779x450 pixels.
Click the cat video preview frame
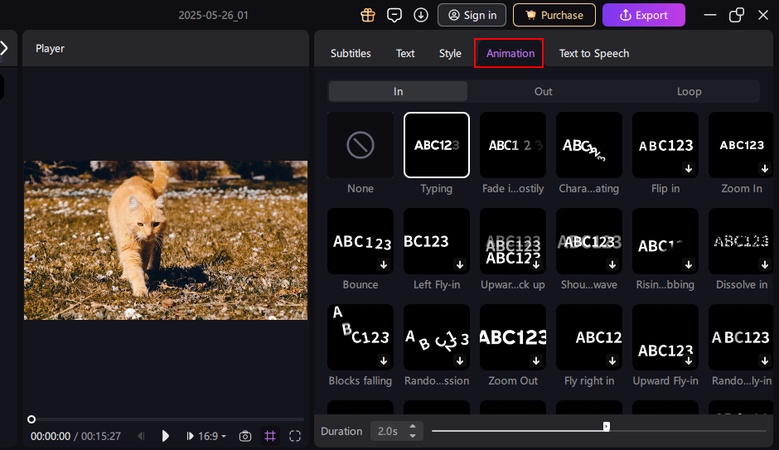pos(165,240)
